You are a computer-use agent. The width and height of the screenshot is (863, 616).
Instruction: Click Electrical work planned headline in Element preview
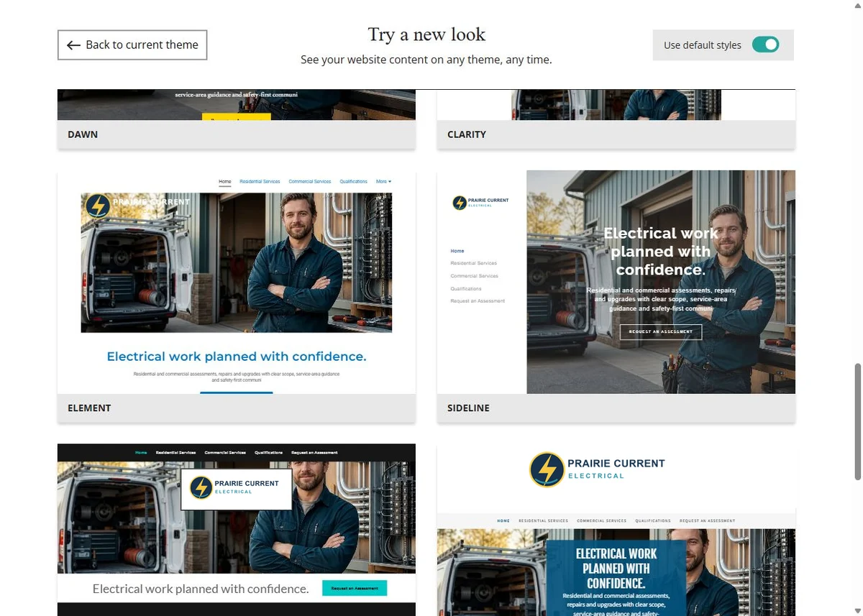pyautogui.click(x=237, y=357)
